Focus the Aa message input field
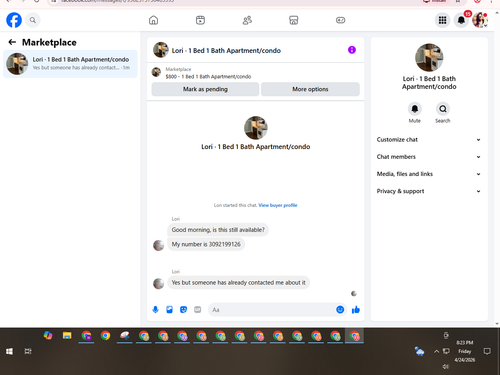 coord(272,310)
